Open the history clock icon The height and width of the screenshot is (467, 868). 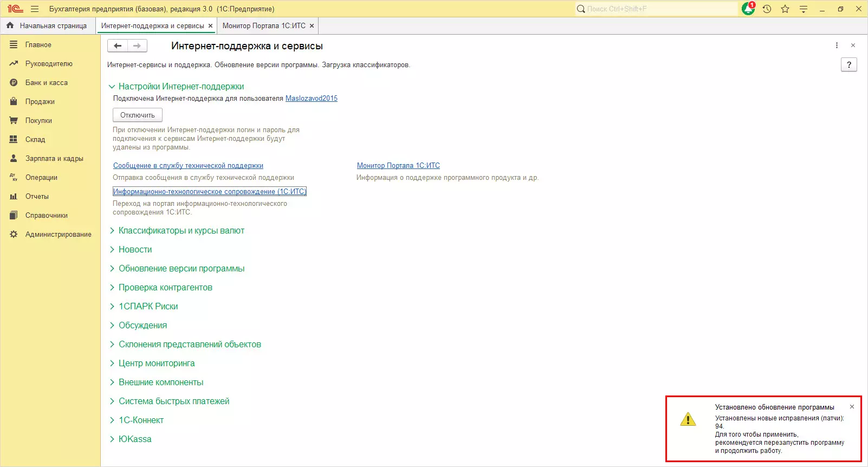coord(767,9)
